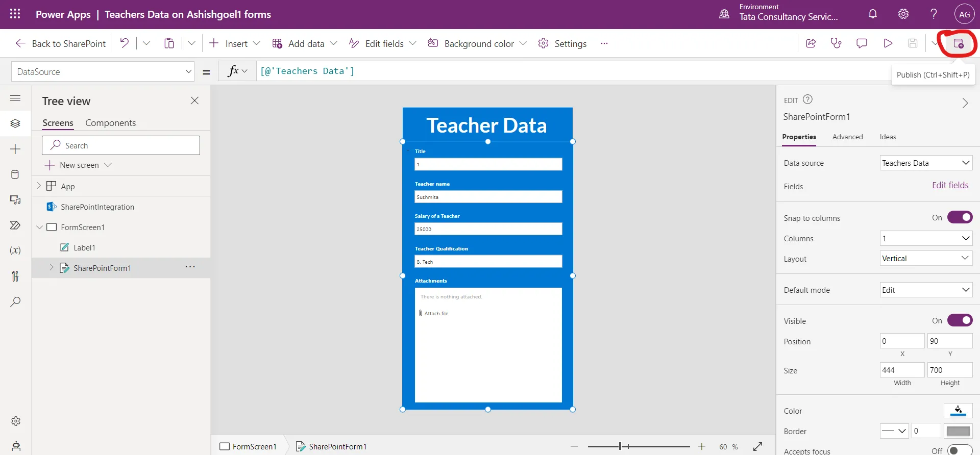Switch to the Advanced tab
980x455 pixels.
tap(847, 137)
